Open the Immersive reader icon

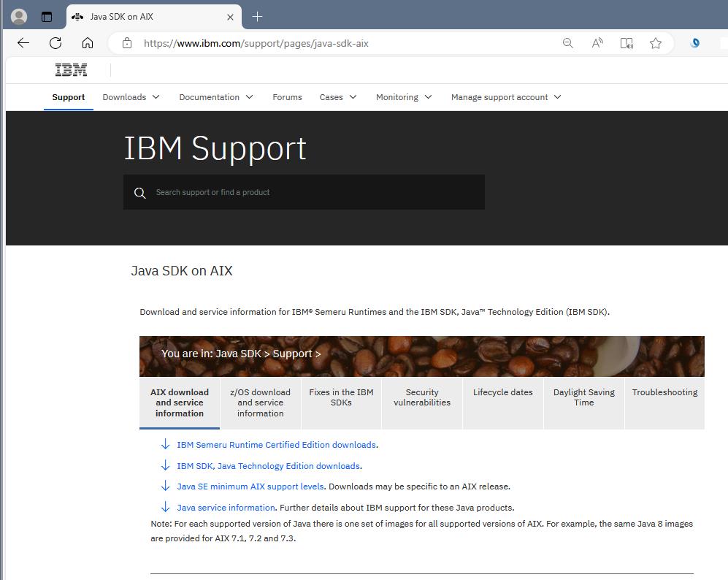627,43
